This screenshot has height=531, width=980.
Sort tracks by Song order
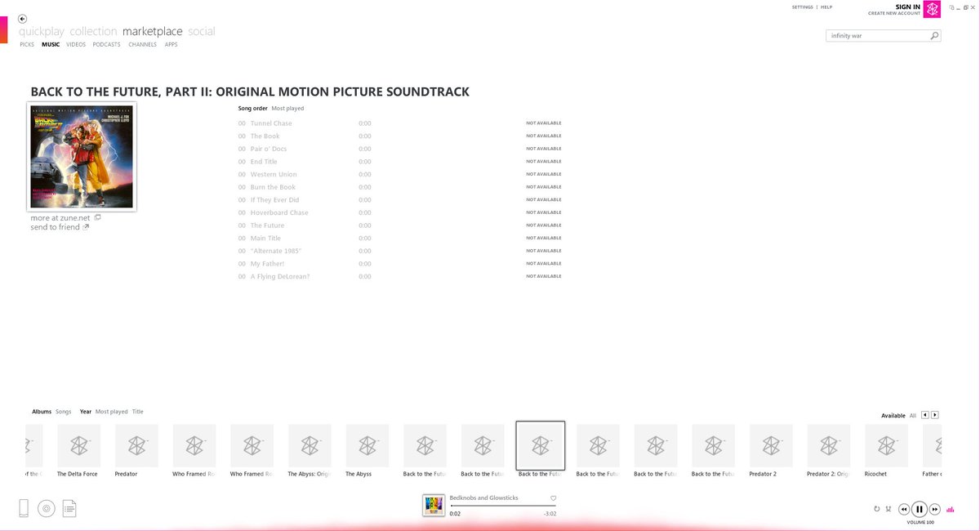tap(253, 109)
